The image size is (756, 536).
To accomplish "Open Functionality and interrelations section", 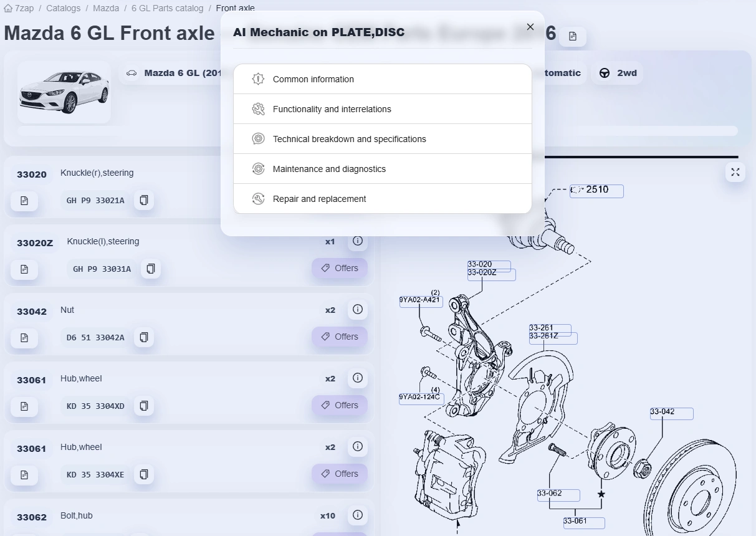I will (383, 109).
